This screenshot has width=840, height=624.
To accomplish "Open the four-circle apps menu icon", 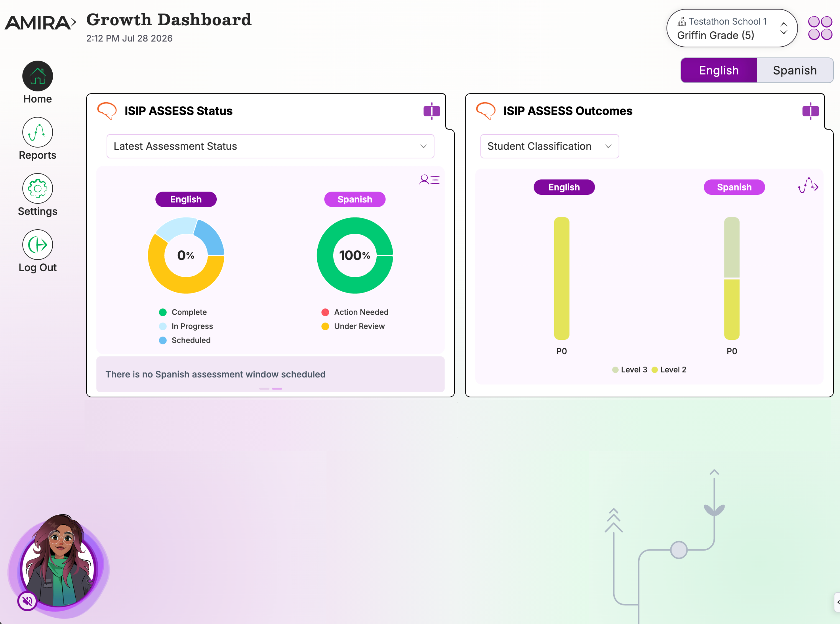I will coord(820,28).
